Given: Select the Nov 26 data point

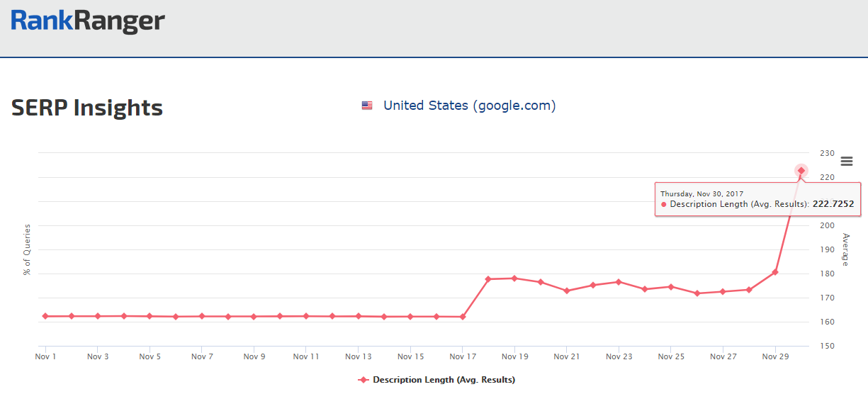Looking at the screenshot, I should pos(697,293).
